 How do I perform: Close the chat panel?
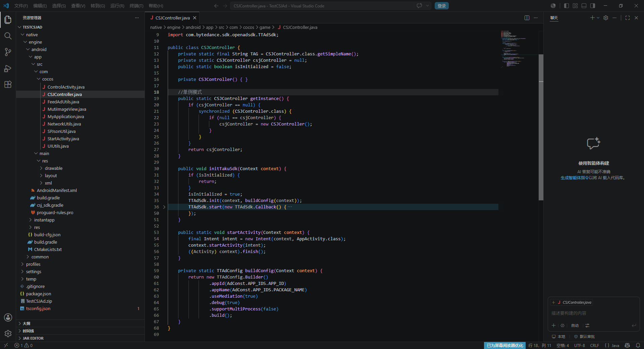pyautogui.click(x=636, y=18)
